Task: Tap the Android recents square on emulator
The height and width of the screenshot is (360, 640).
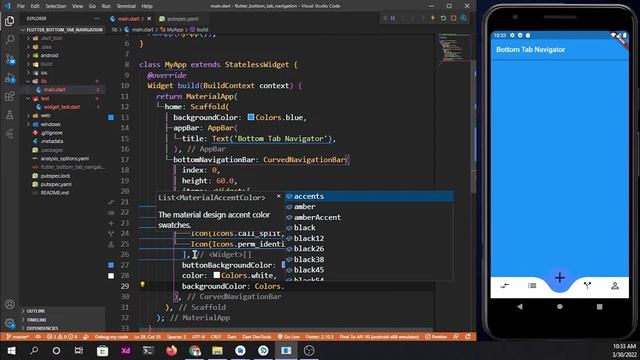Action: click(x=599, y=307)
